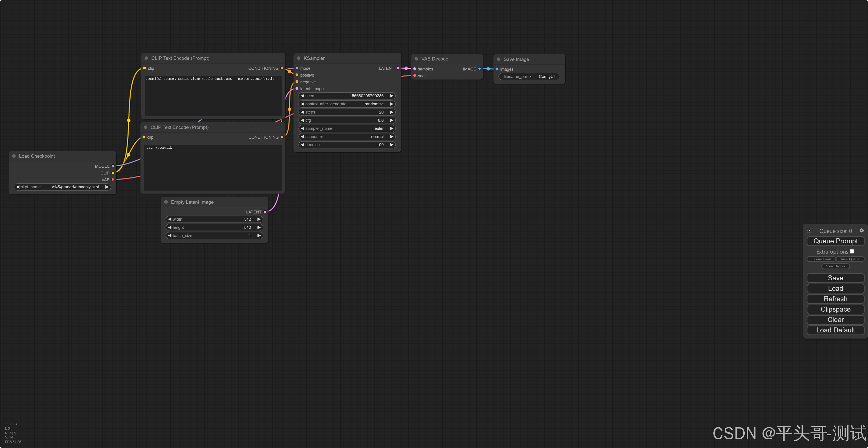Collapse the KSampler node via title dot
The width and height of the screenshot is (868, 448).
tap(299, 58)
